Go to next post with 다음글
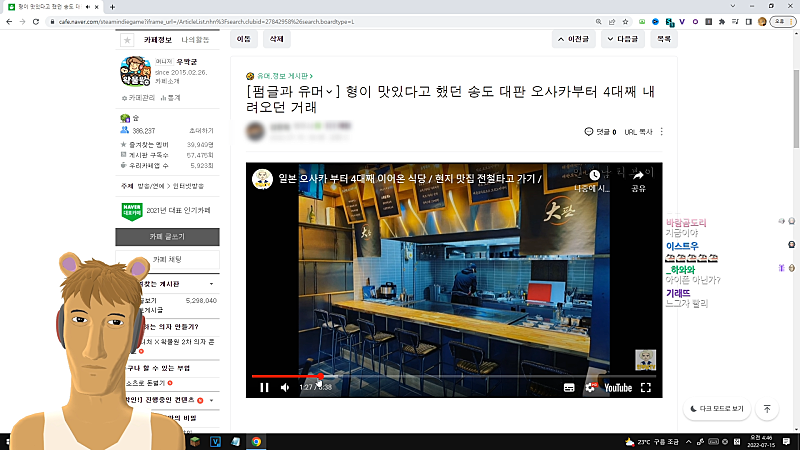 tap(624, 39)
